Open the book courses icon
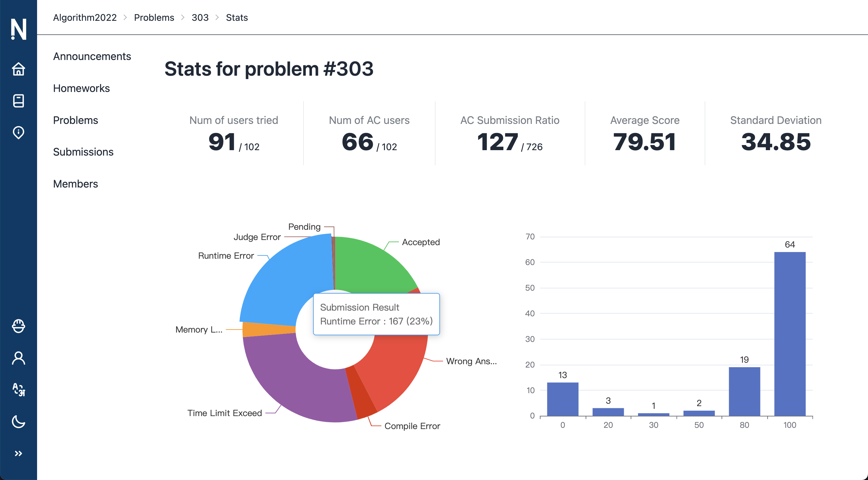 (18, 101)
